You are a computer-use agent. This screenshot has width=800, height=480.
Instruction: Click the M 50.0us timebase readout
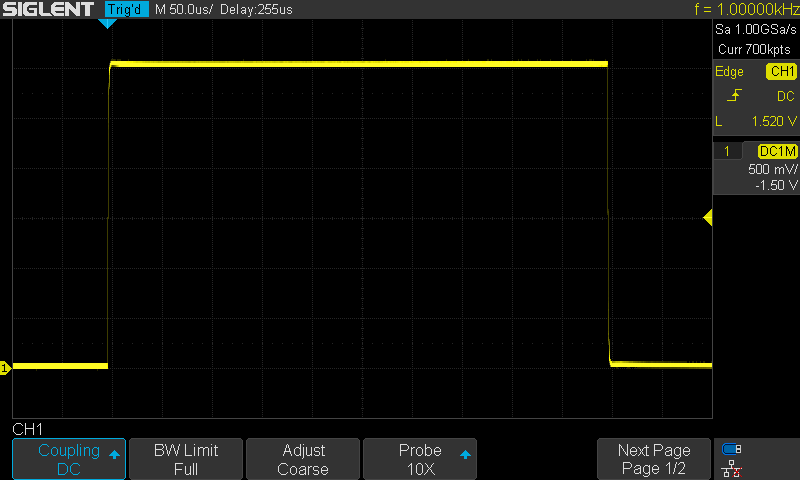(x=184, y=9)
